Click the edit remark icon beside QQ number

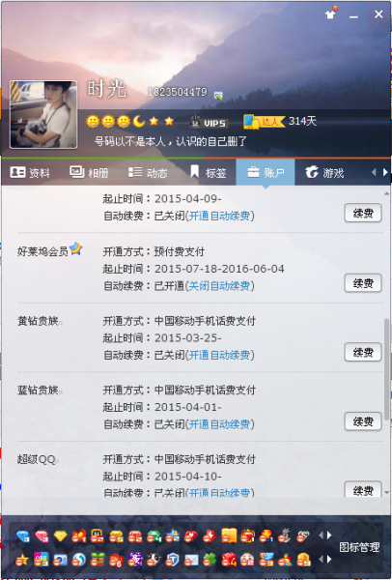click(x=218, y=96)
